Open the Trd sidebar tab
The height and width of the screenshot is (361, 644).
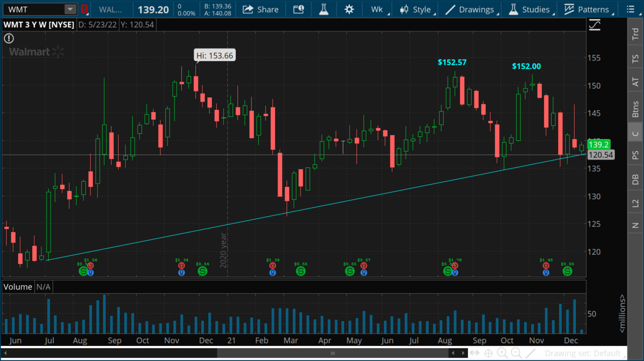pyautogui.click(x=635, y=34)
